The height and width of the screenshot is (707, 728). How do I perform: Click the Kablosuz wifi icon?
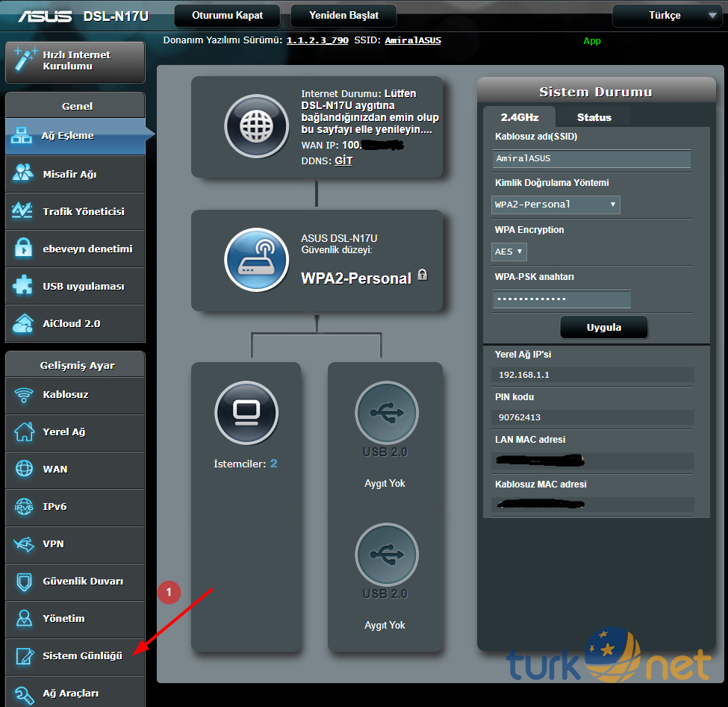pos(24,395)
